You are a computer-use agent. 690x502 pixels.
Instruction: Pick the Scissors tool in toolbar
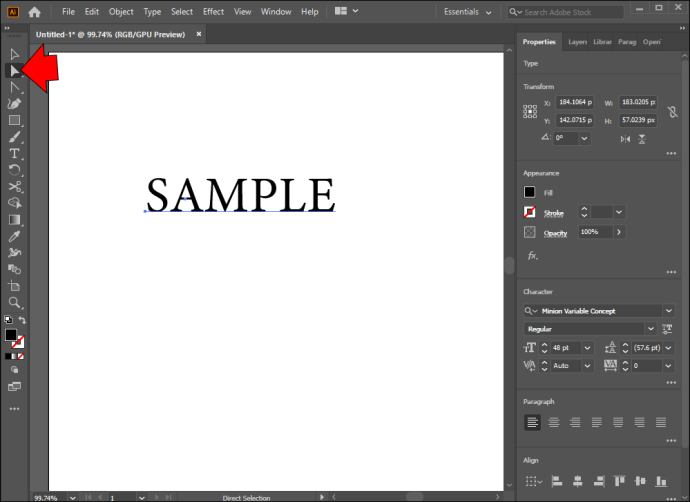tap(15, 187)
